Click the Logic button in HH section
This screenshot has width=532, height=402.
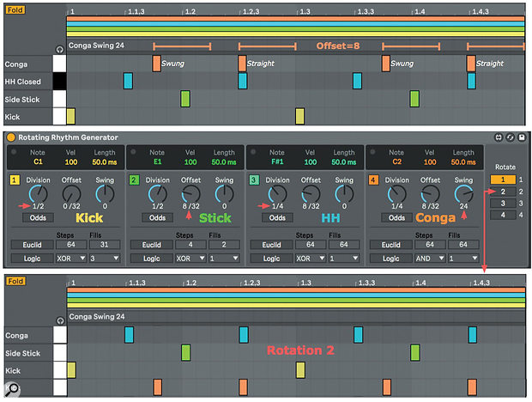pyautogui.click(x=271, y=259)
